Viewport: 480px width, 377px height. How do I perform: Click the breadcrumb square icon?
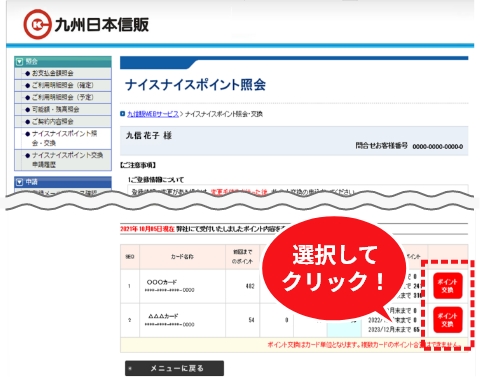pyautogui.click(x=123, y=114)
